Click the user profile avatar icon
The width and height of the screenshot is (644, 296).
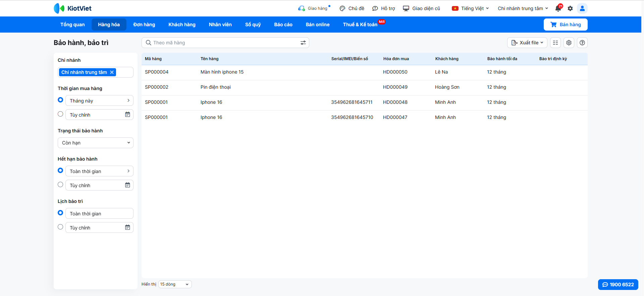coord(582,8)
